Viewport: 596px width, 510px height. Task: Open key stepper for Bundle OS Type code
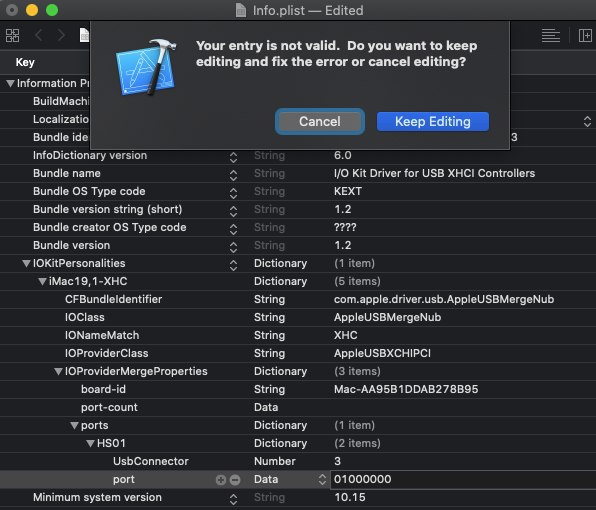[x=233, y=193]
